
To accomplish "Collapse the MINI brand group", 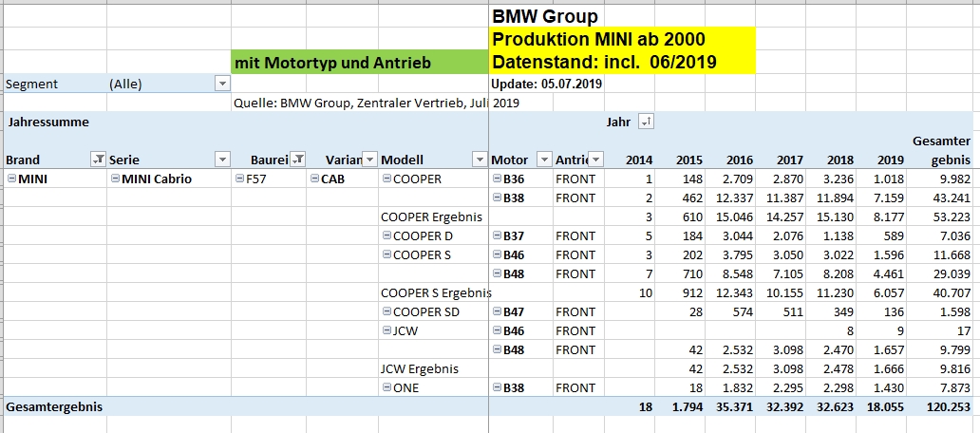I will click(x=10, y=179).
